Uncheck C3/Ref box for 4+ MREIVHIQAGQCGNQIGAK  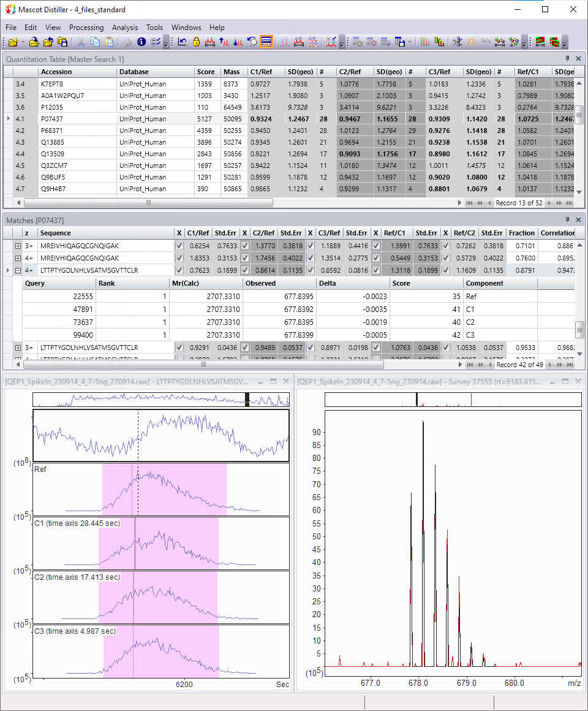tap(311, 258)
